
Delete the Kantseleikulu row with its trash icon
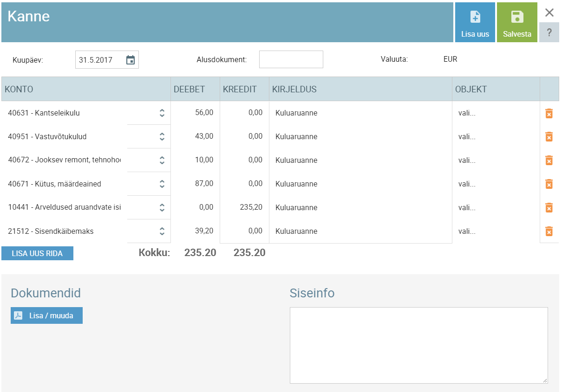click(x=549, y=113)
